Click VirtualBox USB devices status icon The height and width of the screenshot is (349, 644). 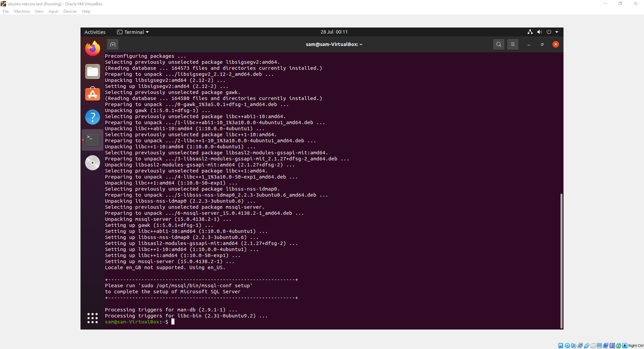click(586, 346)
